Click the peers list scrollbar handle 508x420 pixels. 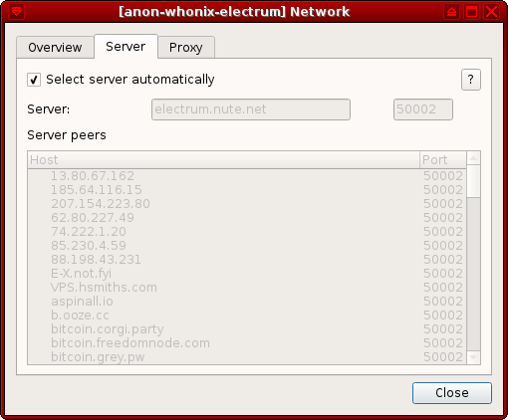(x=473, y=181)
